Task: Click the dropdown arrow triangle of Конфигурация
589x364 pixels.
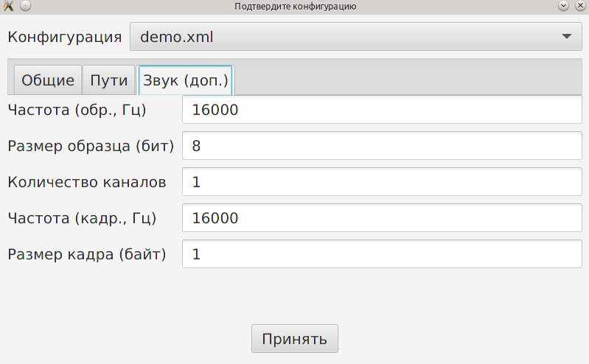Action: coord(566,36)
